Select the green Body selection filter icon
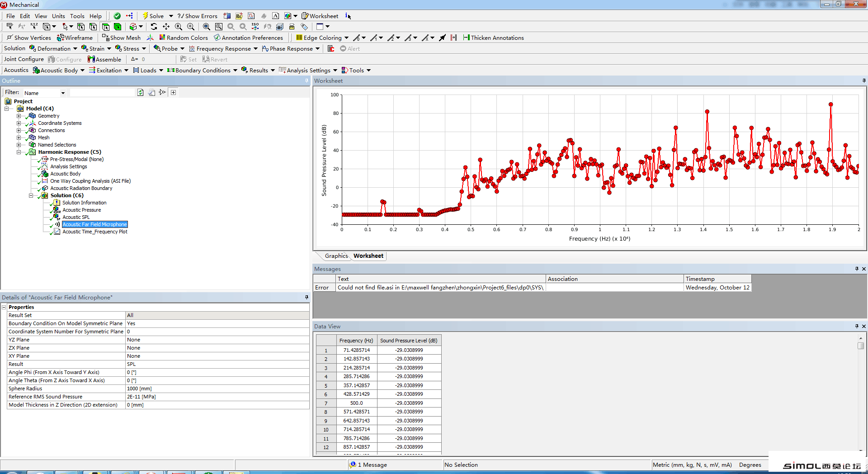Screen dimensions: 868x474 pyautogui.click(x=118, y=27)
